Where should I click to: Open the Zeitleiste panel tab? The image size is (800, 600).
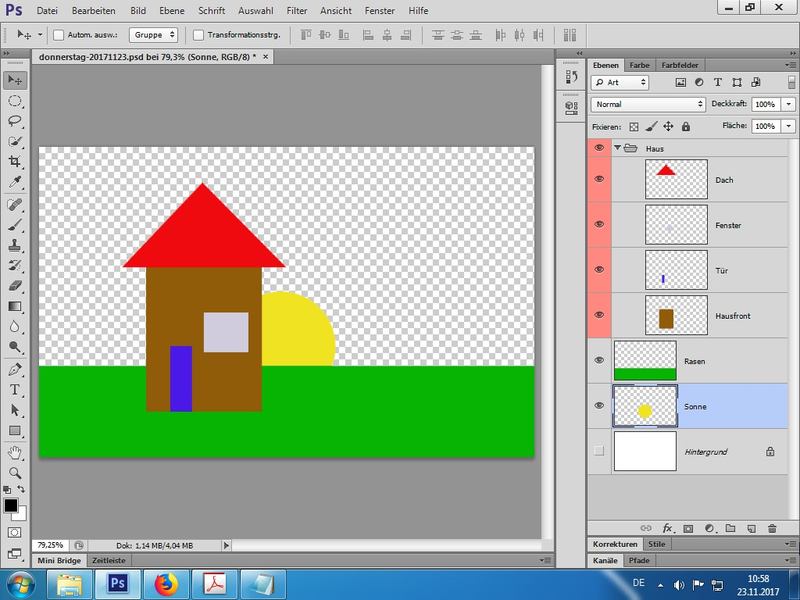pos(109,562)
